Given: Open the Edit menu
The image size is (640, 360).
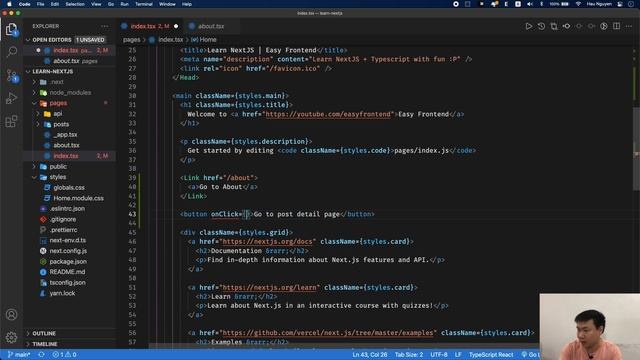Looking at the screenshot, I should (55, 4).
